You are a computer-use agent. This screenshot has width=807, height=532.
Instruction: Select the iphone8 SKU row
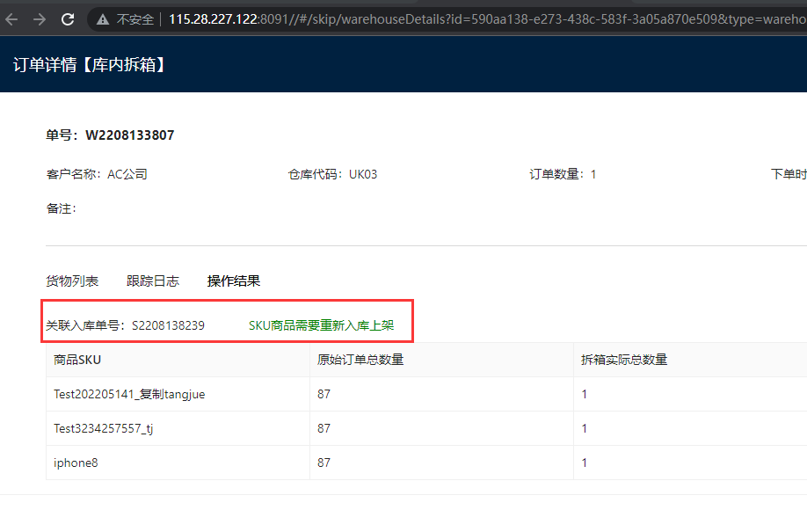click(x=76, y=463)
